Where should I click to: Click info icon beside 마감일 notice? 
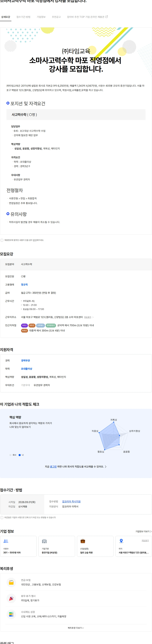[2, 518]
